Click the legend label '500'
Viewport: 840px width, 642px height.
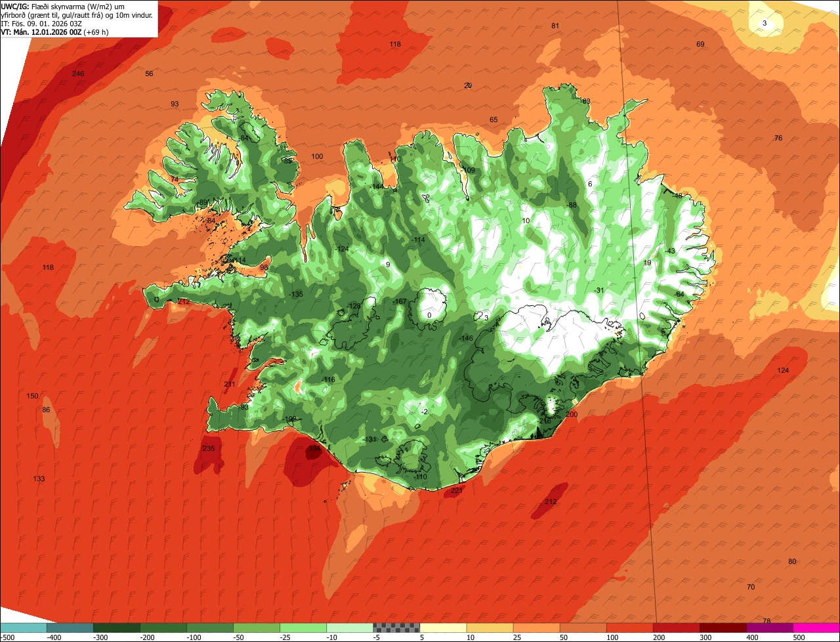pyautogui.click(x=799, y=637)
